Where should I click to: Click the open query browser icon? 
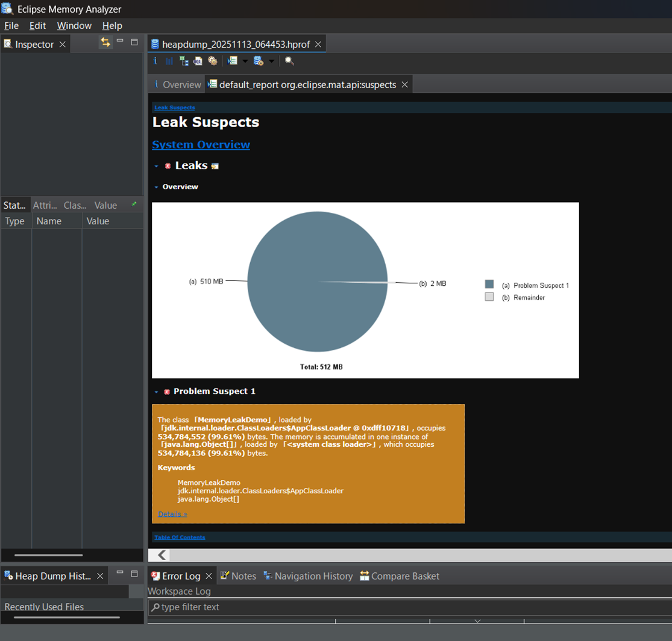(259, 61)
